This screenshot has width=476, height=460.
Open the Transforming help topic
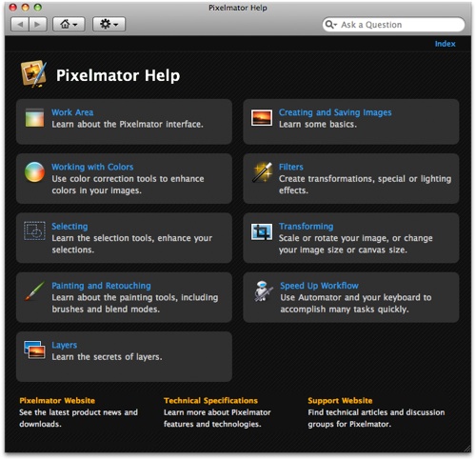point(307,227)
